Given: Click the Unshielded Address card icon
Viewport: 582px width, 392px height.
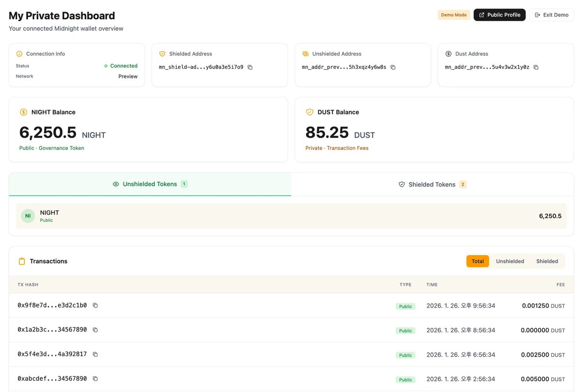Looking at the screenshot, I should 306,54.
